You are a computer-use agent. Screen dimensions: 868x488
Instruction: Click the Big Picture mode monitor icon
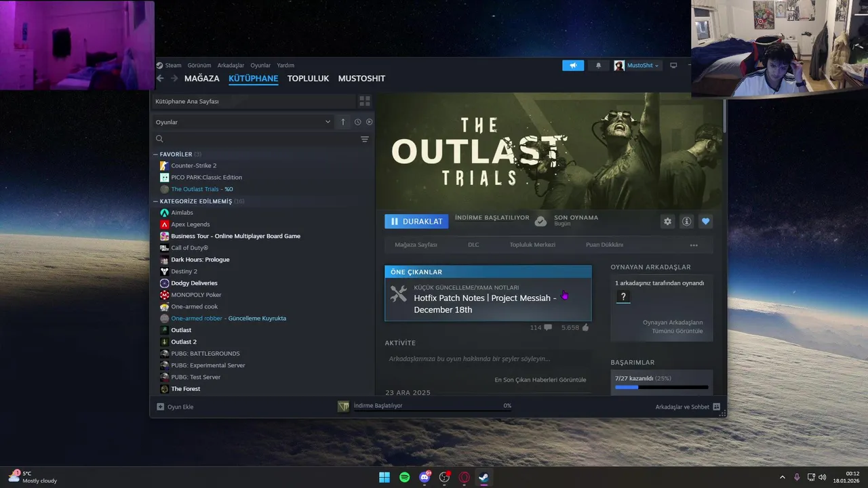coord(673,66)
